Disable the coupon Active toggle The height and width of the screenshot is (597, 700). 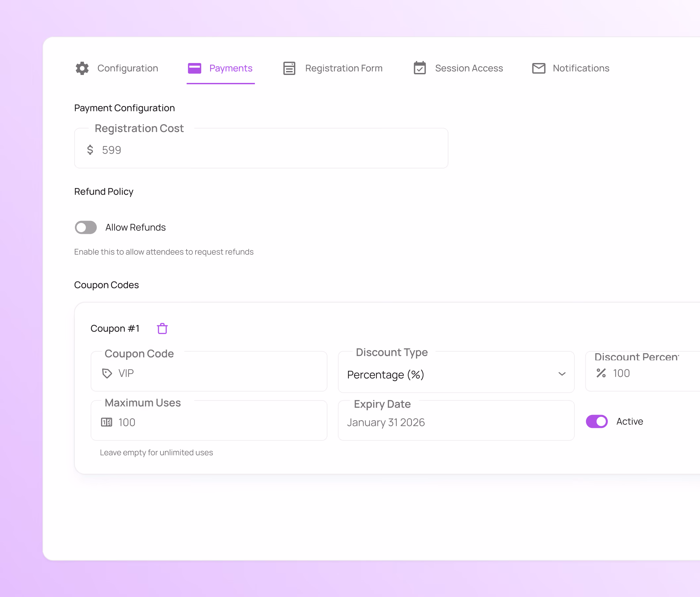click(597, 422)
